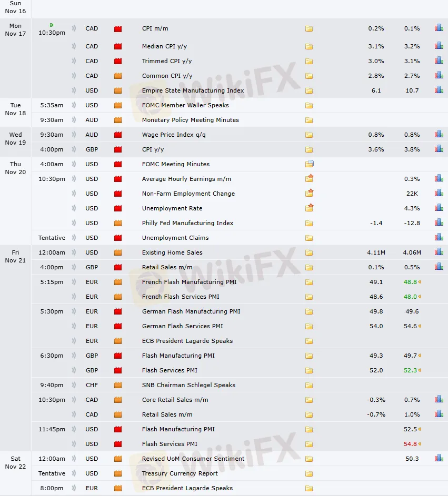This screenshot has height=496, width=448.
Task: Click the revision arrow beside French Flash Manufacturing PMI 48.8
Action: coord(420,282)
